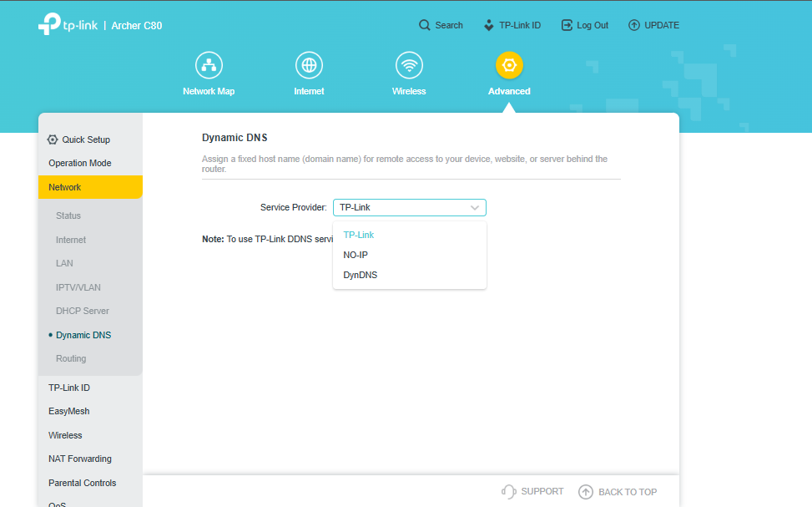Viewport: 812px width, 507px height.
Task: Open Parental Controls sidebar item
Action: point(82,483)
